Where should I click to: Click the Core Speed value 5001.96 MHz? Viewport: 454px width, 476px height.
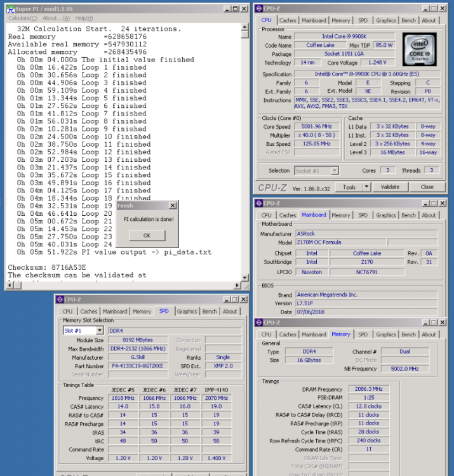(x=316, y=126)
